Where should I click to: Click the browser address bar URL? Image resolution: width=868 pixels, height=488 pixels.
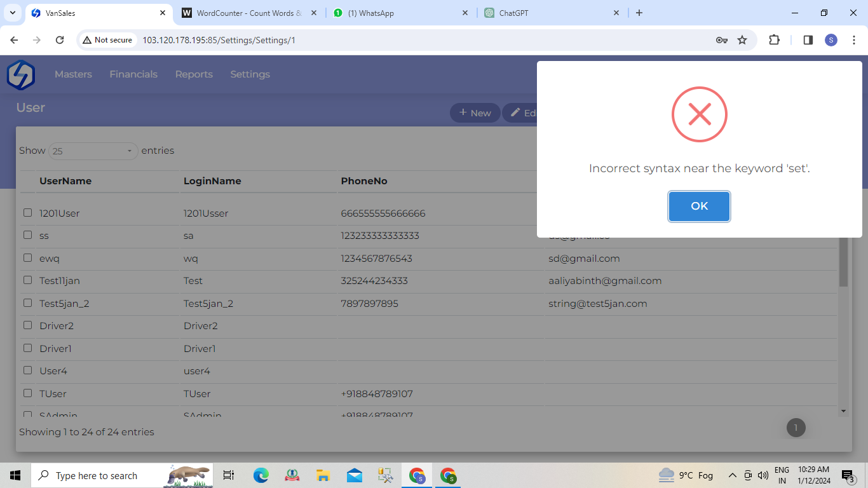[219, 40]
